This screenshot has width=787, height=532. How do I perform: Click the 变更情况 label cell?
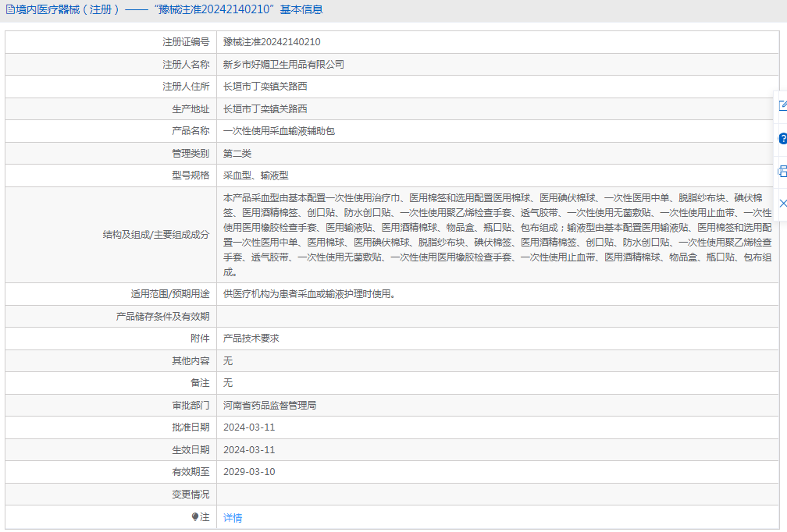tap(111, 495)
